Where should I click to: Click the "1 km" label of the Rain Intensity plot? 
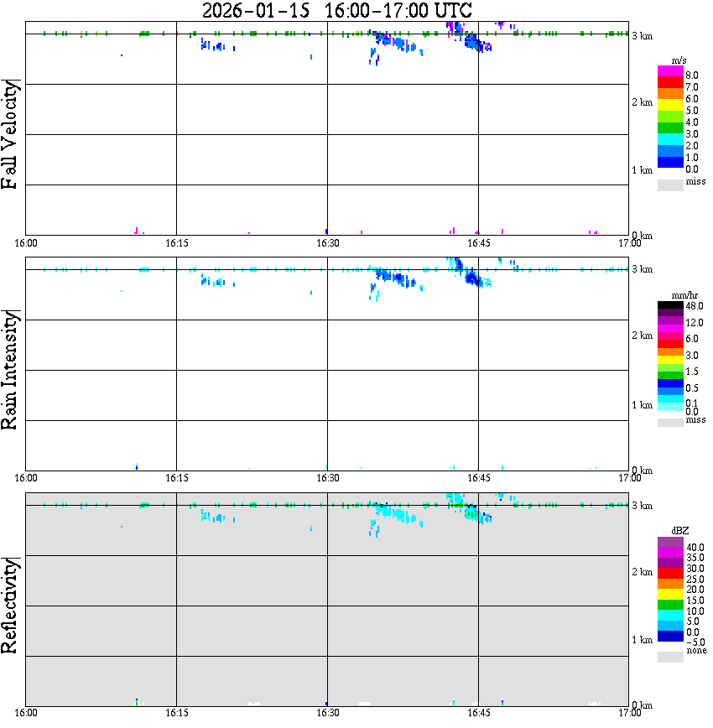point(642,405)
